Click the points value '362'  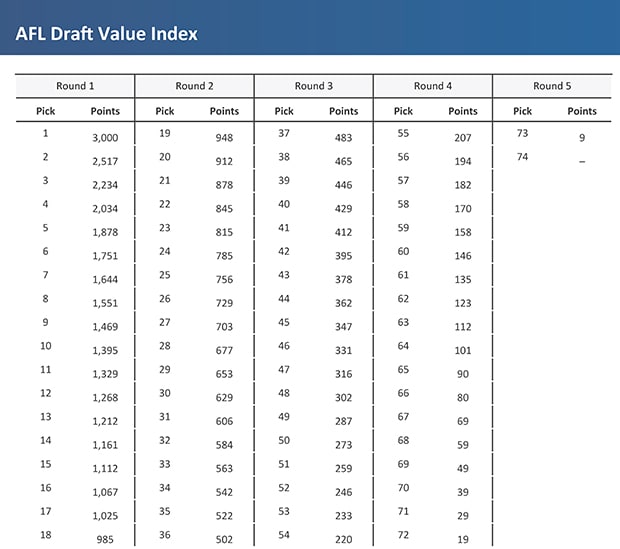click(343, 303)
